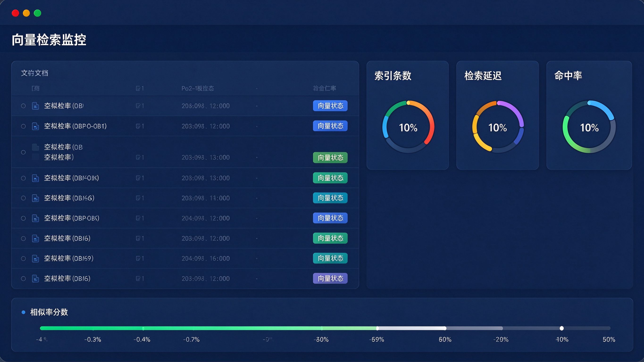Select the radio button for 空拟检率 (OBI69)
644x362 pixels.
[23, 259]
